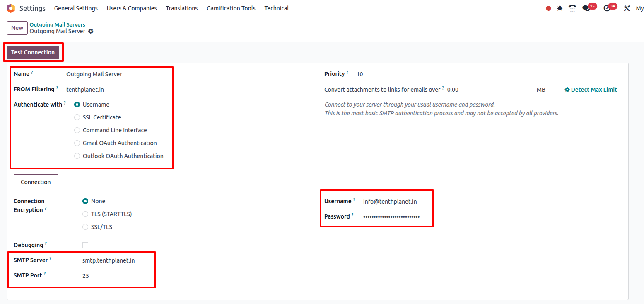The height and width of the screenshot is (304, 644).
Task: Click the Test Connection button
Action: [33, 52]
